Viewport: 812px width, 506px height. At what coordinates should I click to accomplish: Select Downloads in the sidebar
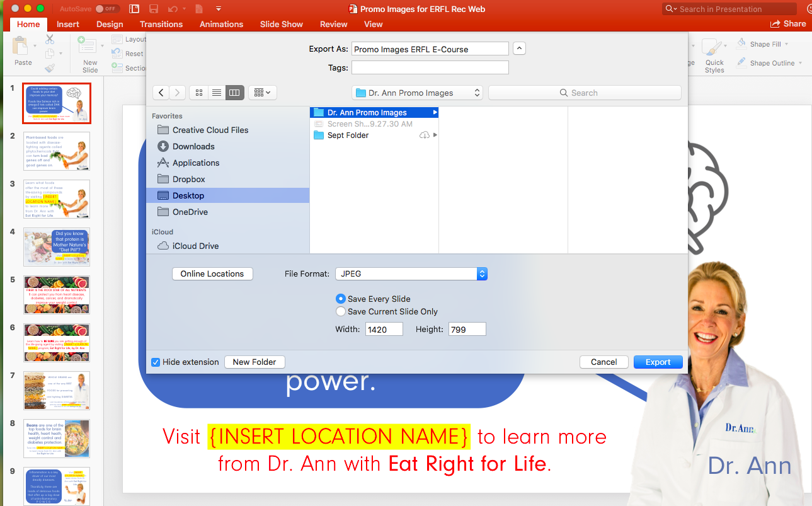tap(227, 146)
